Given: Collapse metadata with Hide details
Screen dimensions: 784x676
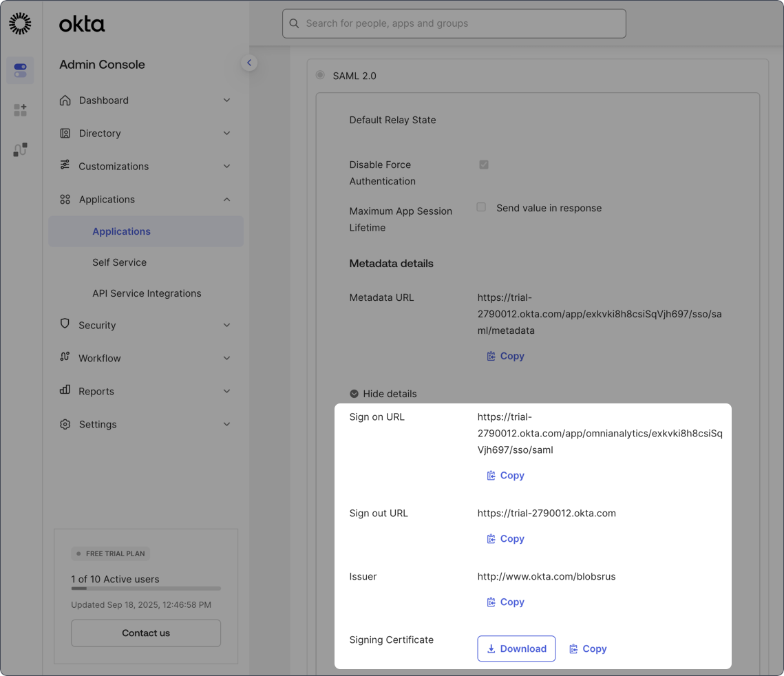Looking at the screenshot, I should pos(383,394).
